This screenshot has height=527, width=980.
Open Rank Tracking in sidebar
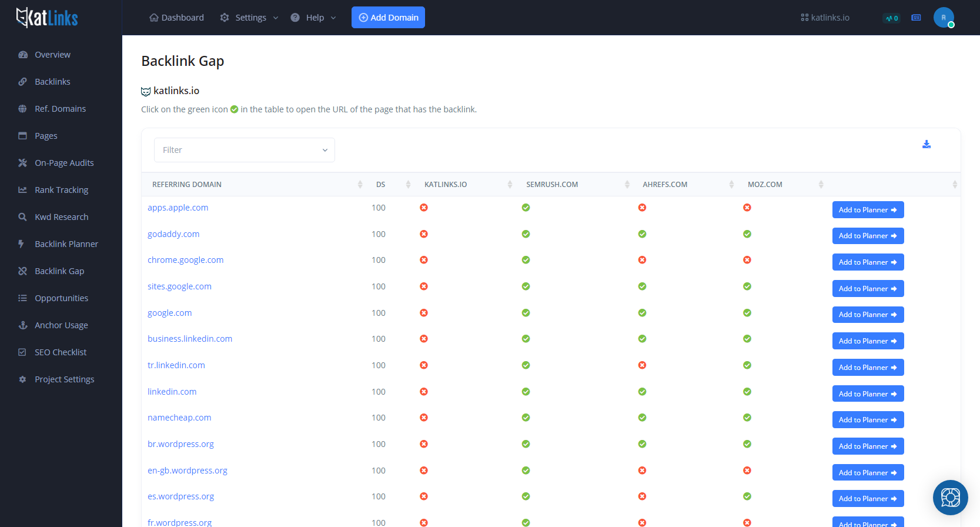pyautogui.click(x=61, y=190)
